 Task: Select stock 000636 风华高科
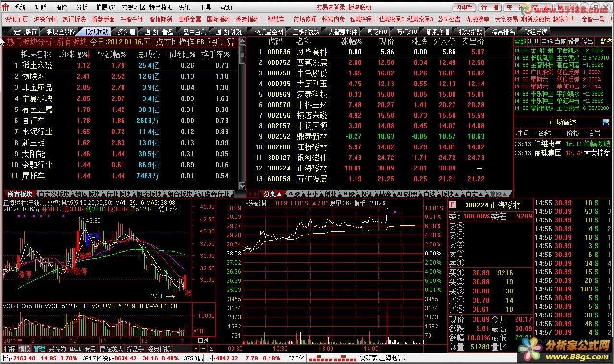coord(380,52)
